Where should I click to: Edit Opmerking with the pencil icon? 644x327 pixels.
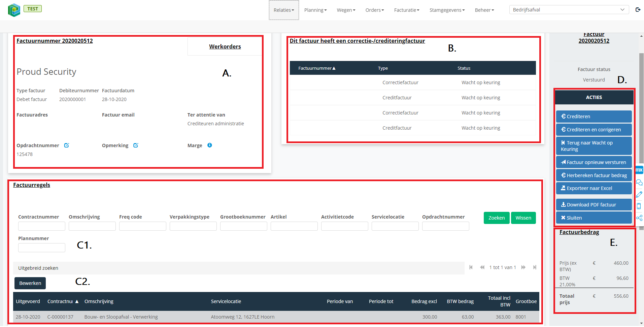coord(136,145)
